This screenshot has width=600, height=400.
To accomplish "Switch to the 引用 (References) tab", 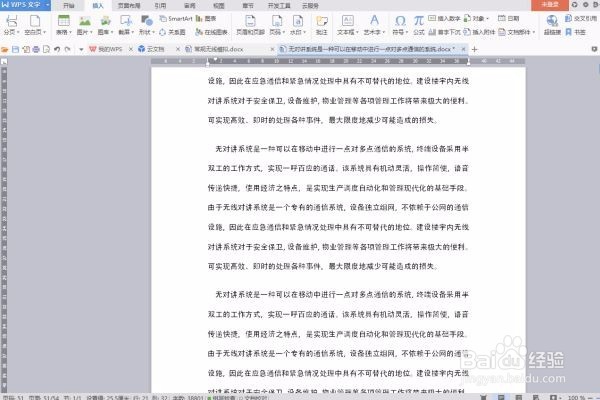I will pos(160,6).
